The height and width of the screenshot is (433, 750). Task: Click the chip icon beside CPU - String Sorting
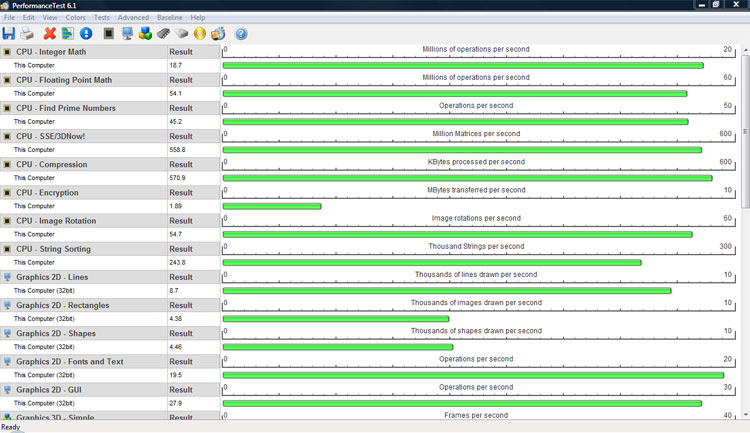click(7, 249)
